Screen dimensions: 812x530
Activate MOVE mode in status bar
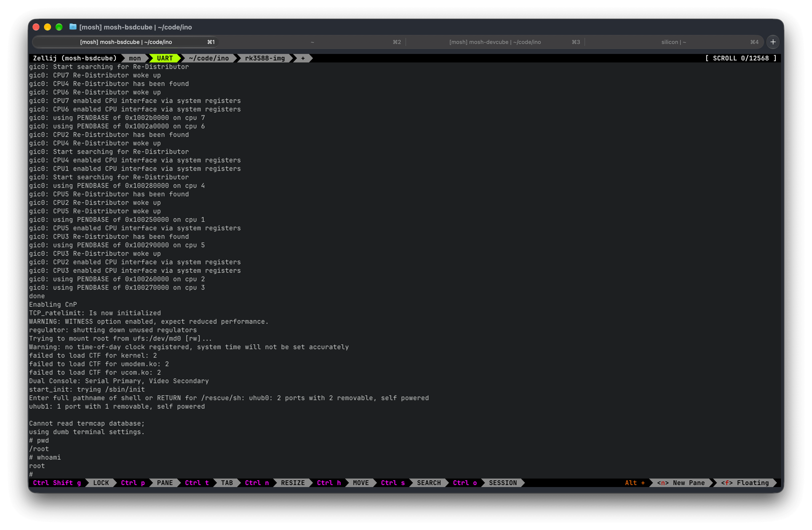click(361, 483)
